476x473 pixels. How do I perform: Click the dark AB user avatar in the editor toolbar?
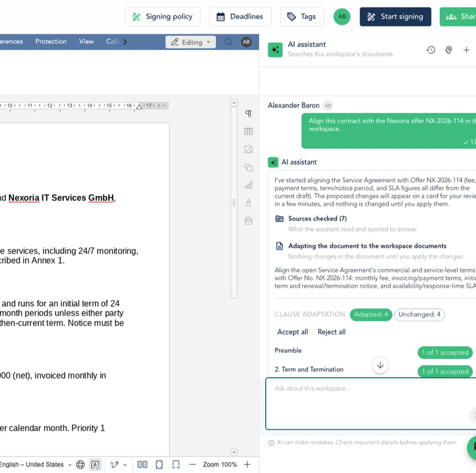[246, 42]
